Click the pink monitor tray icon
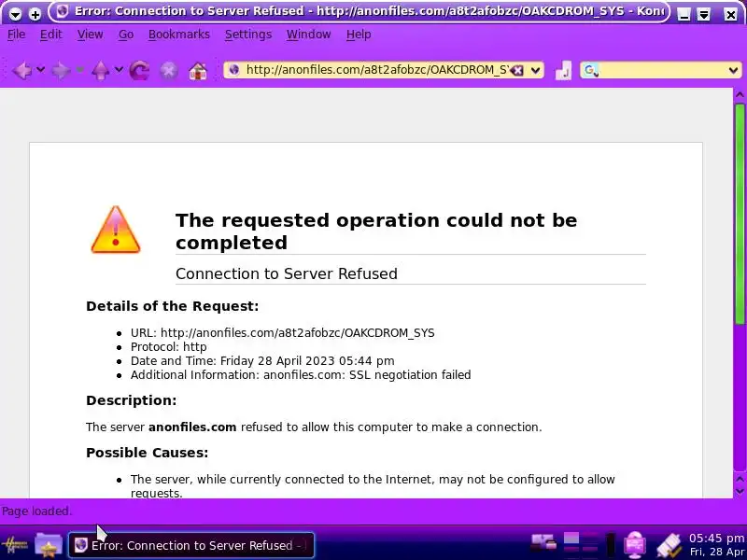The height and width of the screenshot is (560, 747). point(635,545)
